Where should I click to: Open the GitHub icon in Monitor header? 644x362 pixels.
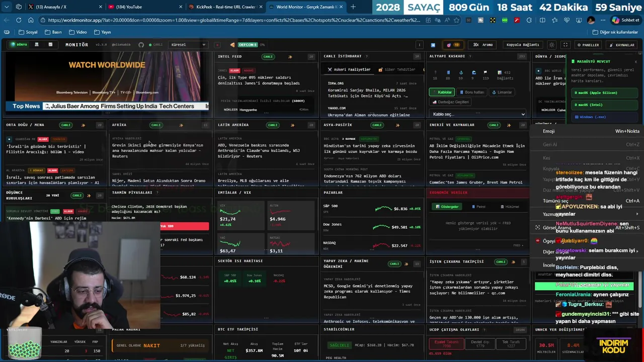click(141, 45)
